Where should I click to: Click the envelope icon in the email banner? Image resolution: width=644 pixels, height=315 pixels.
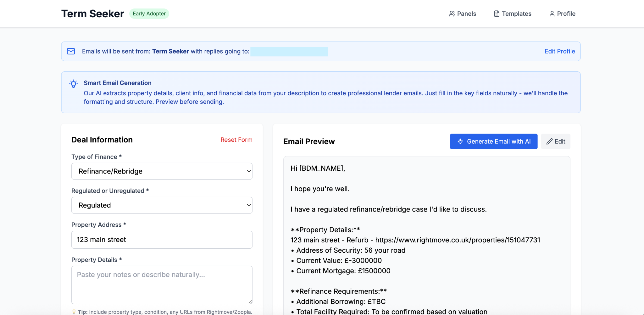[x=71, y=51]
